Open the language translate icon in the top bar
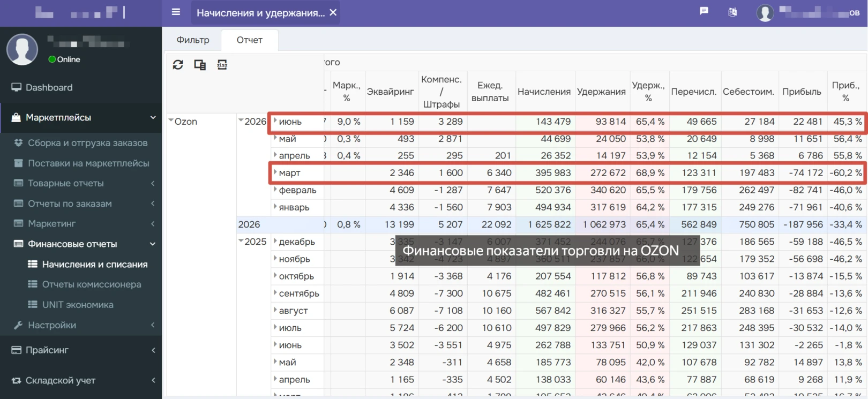Image resolution: width=868 pixels, height=399 pixels. pos(732,12)
